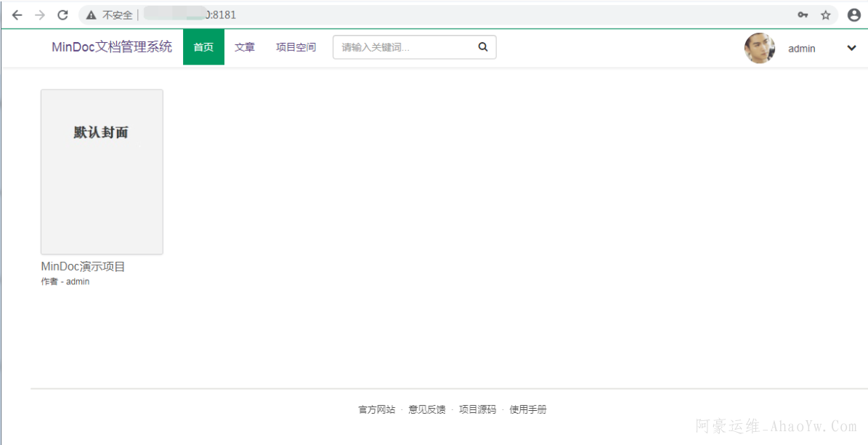This screenshot has width=868, height=445.
Task: Click the keyword search input field
Action: (403, 47)
